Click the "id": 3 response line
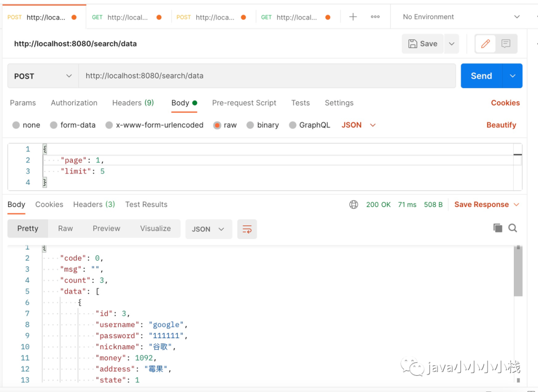This screenshot has width=538, height=392. [x=113, y=313]
